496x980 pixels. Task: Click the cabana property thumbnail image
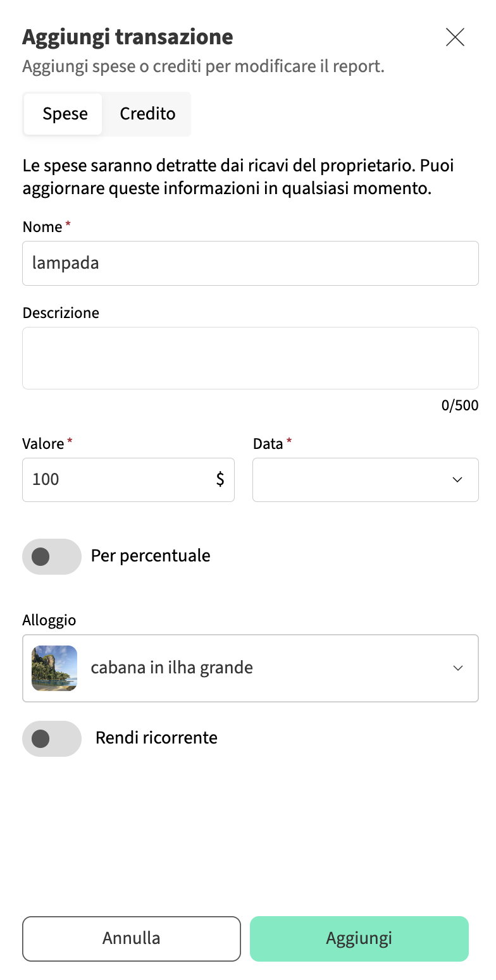pos(54,668)
